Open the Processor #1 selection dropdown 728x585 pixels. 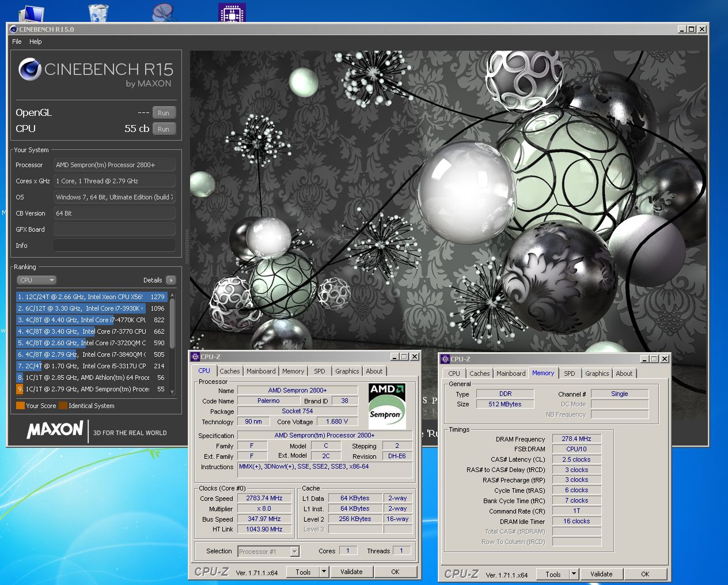268,552
